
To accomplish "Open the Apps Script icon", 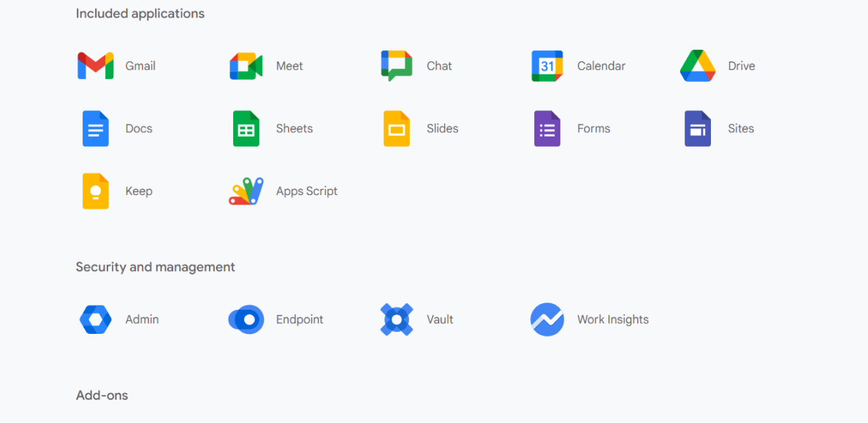I will point(245,191).
